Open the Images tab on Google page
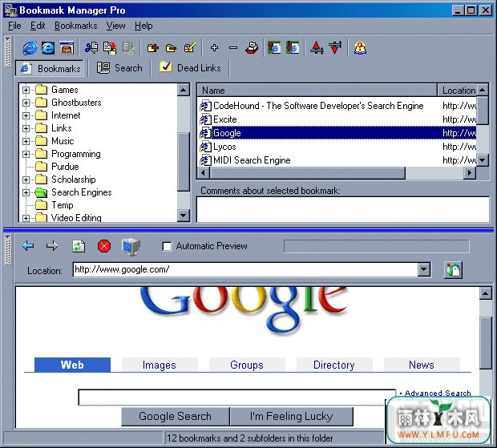Viewport: 497px width, 448px height. tap(160, 365)
